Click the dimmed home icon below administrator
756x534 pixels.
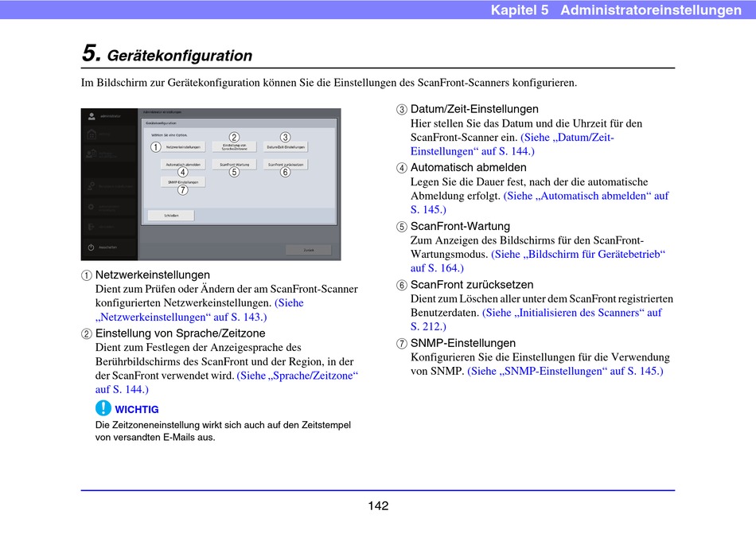coord(92,134)
